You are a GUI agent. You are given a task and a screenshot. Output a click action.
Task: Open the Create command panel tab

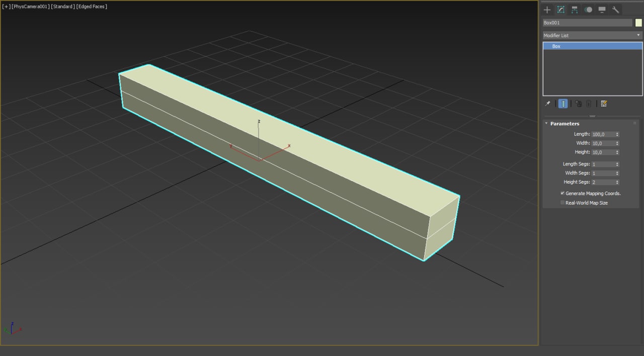[x=547, y=10]
